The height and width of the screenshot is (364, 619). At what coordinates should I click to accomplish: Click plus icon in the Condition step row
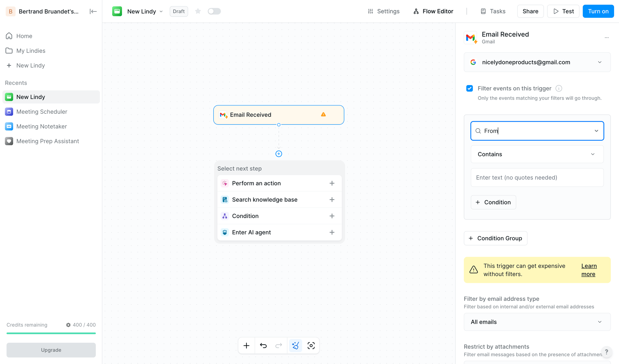click(x=332, y=216)
